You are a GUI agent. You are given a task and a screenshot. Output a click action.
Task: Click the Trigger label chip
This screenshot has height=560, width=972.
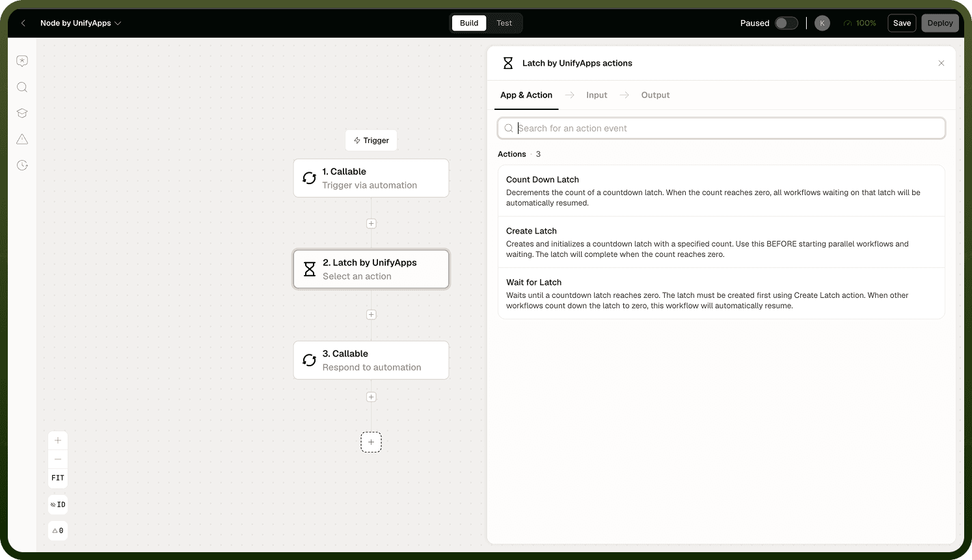point(371,140)
